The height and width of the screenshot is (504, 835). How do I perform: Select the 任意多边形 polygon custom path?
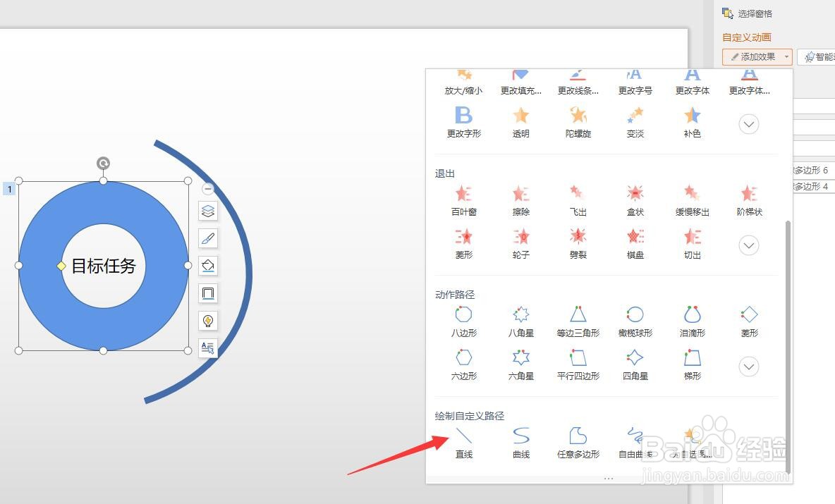click(578, 442)
